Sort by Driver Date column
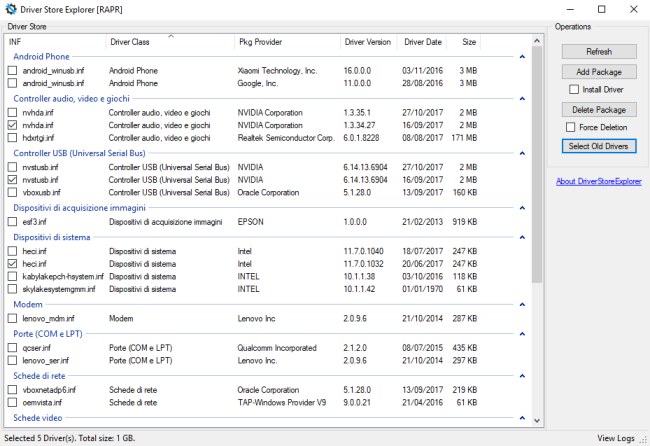Viewport: 650px width, 446px height. pyautogui.click(x=422, y=42)
